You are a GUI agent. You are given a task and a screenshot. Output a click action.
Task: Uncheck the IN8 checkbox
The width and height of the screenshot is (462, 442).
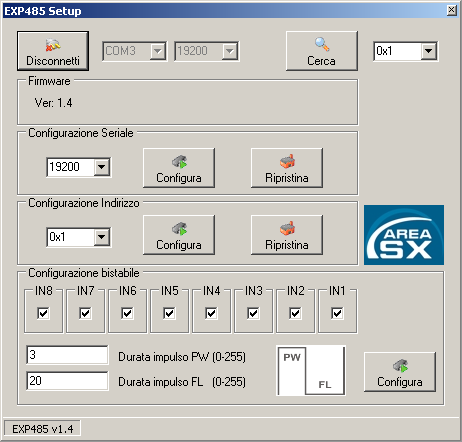click(x=43, y=313)
